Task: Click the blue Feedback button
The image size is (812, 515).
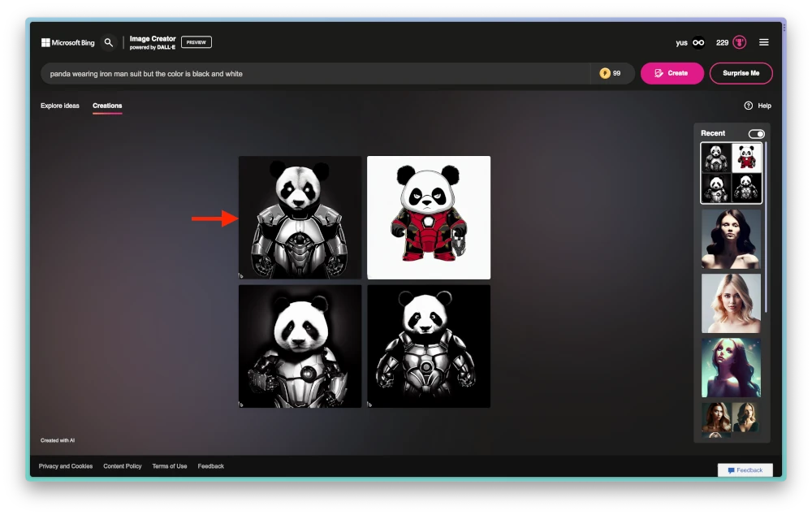Action: pyautogui.click(x=745, y=470)
